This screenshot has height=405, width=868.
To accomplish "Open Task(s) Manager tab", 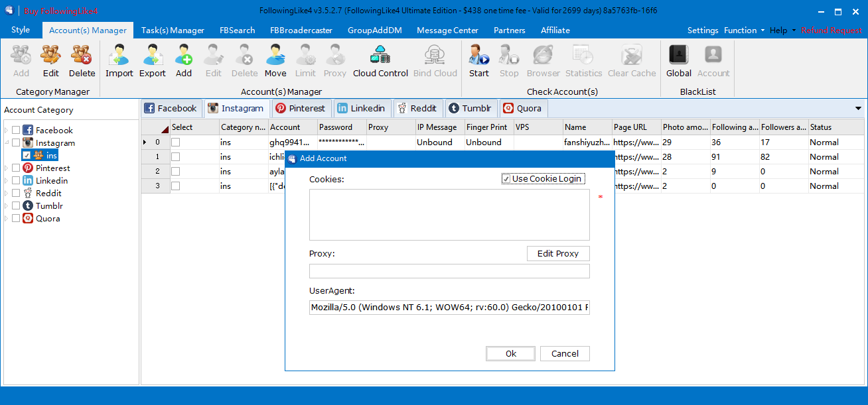I will 173,30.
